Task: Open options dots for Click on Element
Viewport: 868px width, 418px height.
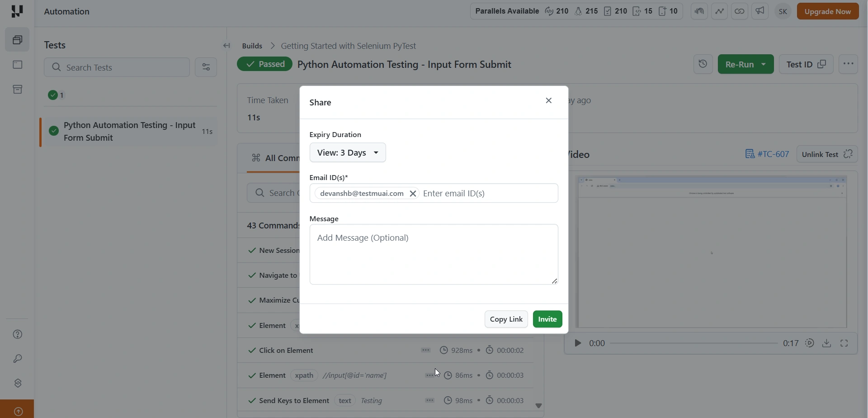Action: click(426, 350)
